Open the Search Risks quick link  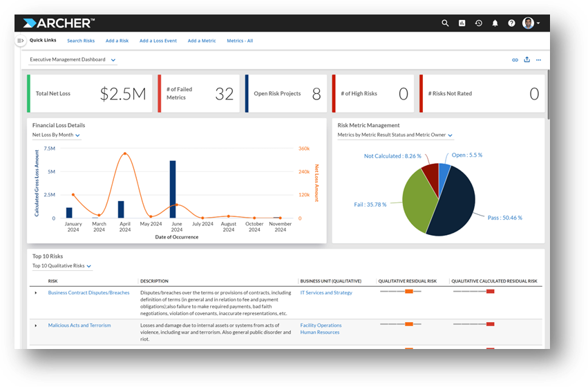coord(81,41)
